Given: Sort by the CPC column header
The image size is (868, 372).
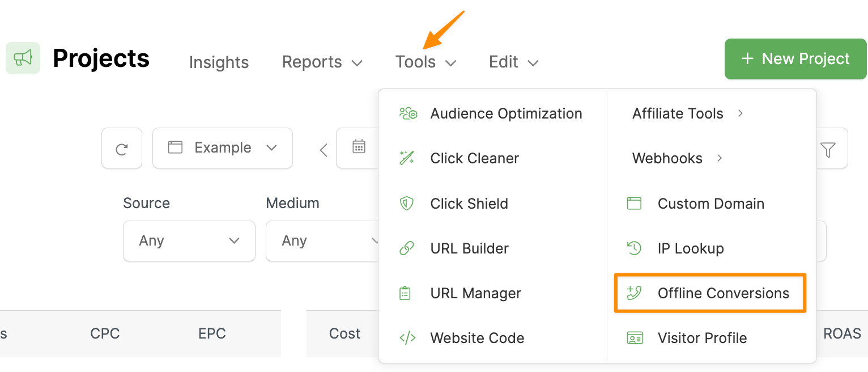Looking at the screenshot, I should click(105, 333).
